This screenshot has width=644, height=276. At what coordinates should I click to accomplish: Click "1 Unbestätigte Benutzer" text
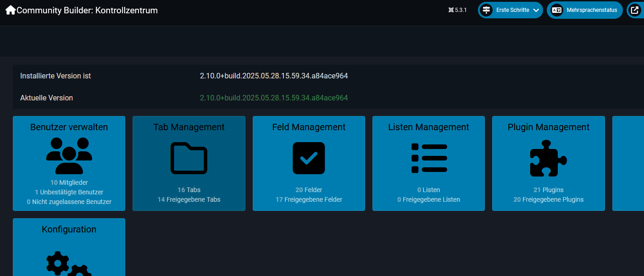(x=69, y=192)
